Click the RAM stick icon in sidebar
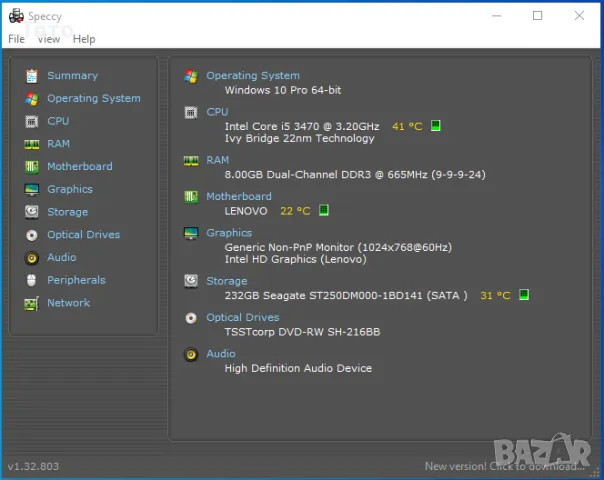 pyautogui.click(x=32, y=144)
